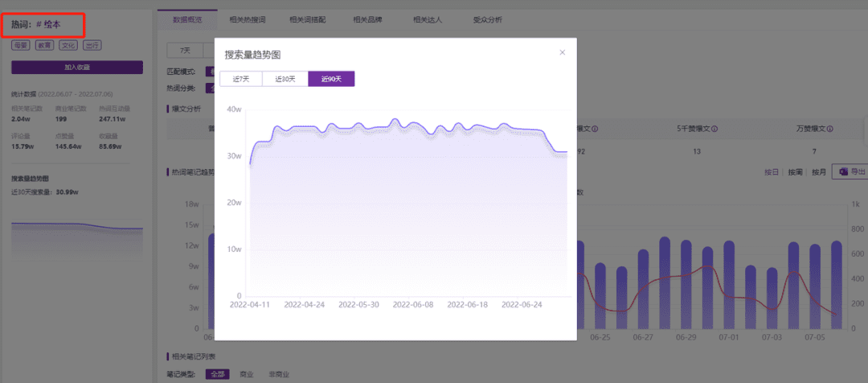Select 近30天 range in trend popup
Screen dimensions: 868x383
pyautogui.click(x=285, y=79)
